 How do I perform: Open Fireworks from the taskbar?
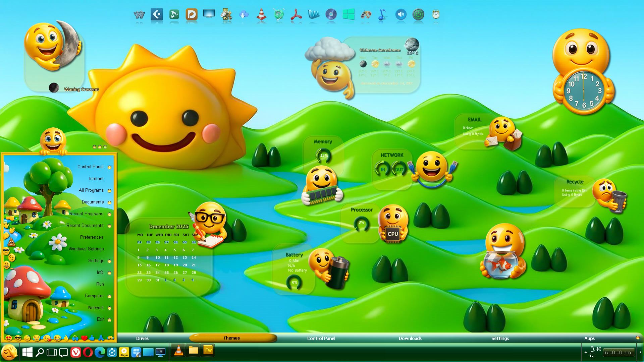pos(208,350)
